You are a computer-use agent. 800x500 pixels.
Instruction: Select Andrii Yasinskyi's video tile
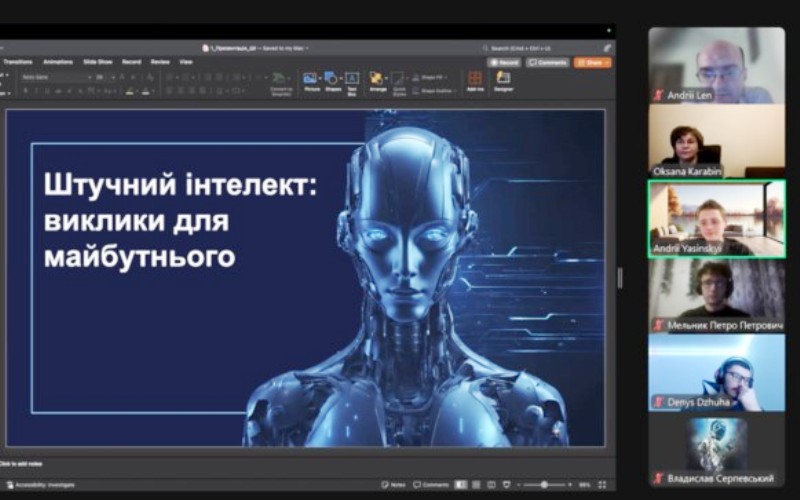point(716,218)
